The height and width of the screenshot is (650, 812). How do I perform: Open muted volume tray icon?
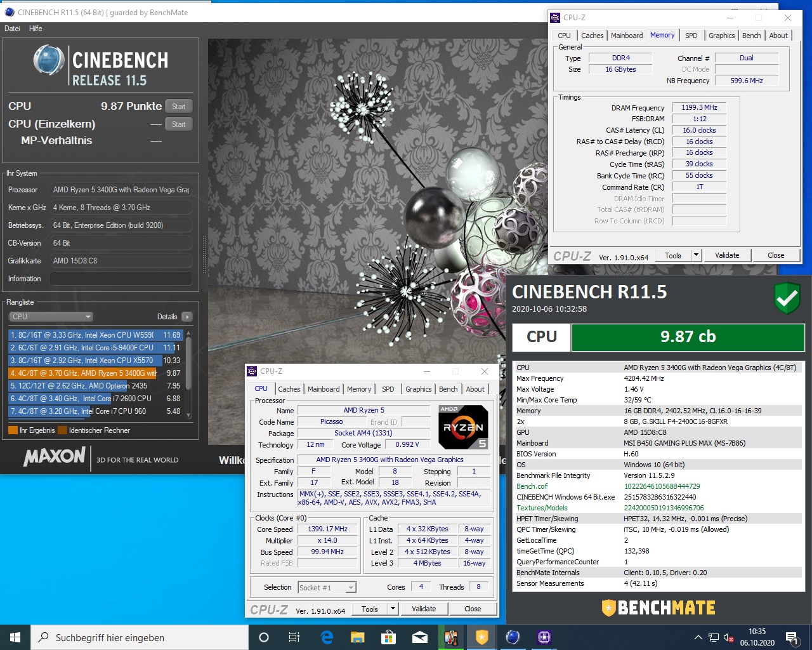(x=729, y=637)
